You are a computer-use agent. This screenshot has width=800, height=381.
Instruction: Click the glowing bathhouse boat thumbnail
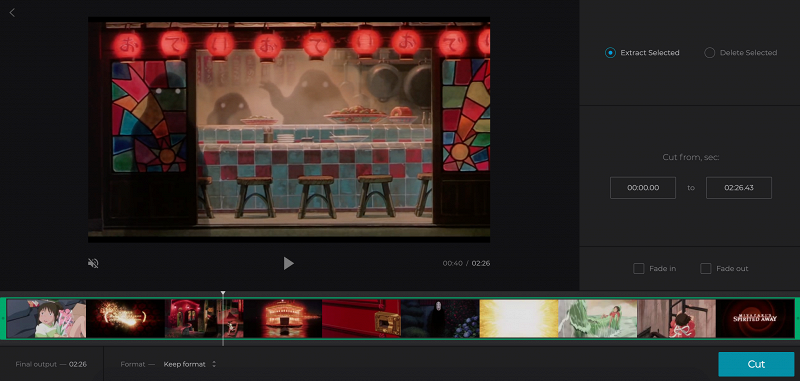coord(283,318)
